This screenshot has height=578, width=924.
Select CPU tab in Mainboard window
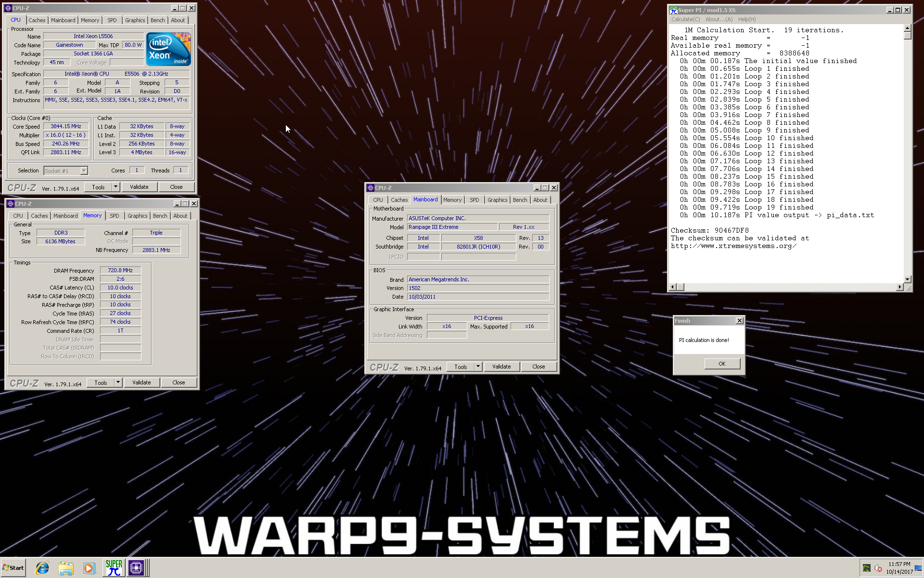[378, 200]
